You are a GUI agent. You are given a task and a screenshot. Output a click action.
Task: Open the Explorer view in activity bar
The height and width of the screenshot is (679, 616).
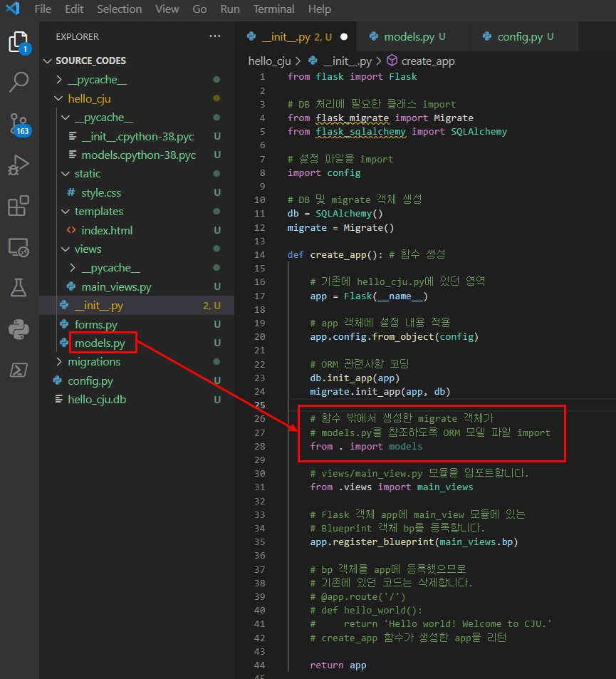(x=19, y=43)
